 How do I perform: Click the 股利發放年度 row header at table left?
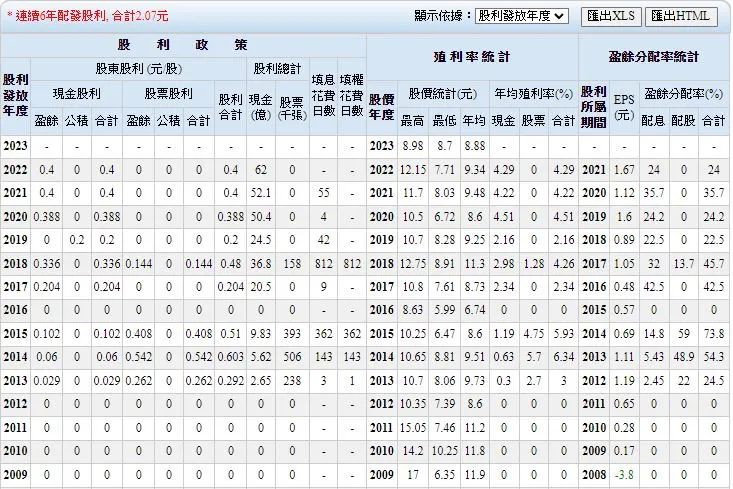(15, 95)
